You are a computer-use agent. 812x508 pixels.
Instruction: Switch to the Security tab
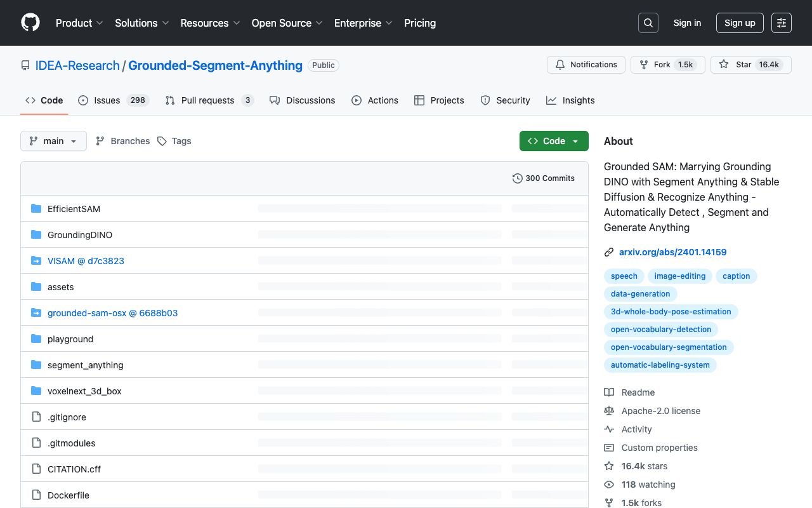[x=505, y=100]
